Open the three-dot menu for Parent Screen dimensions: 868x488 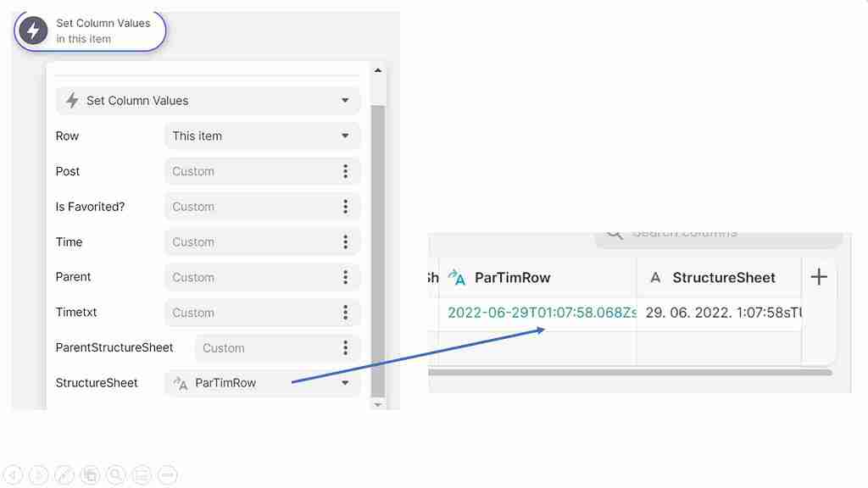[346, 277]
